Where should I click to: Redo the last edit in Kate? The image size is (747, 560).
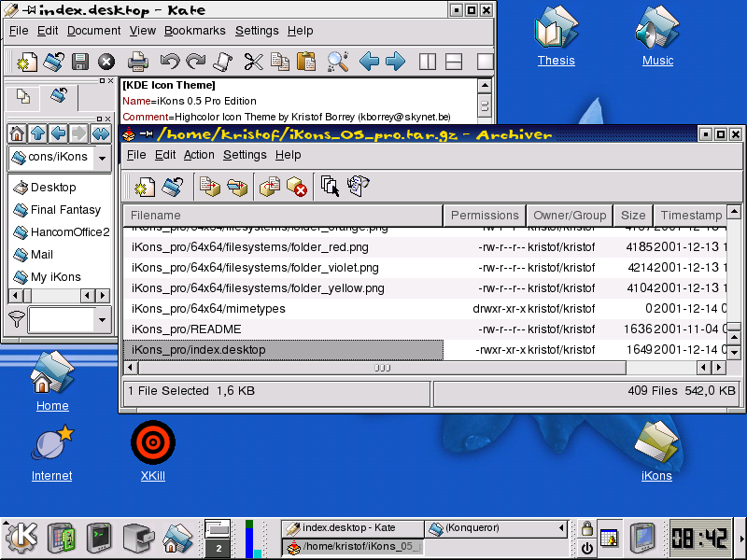coord(196,62)
